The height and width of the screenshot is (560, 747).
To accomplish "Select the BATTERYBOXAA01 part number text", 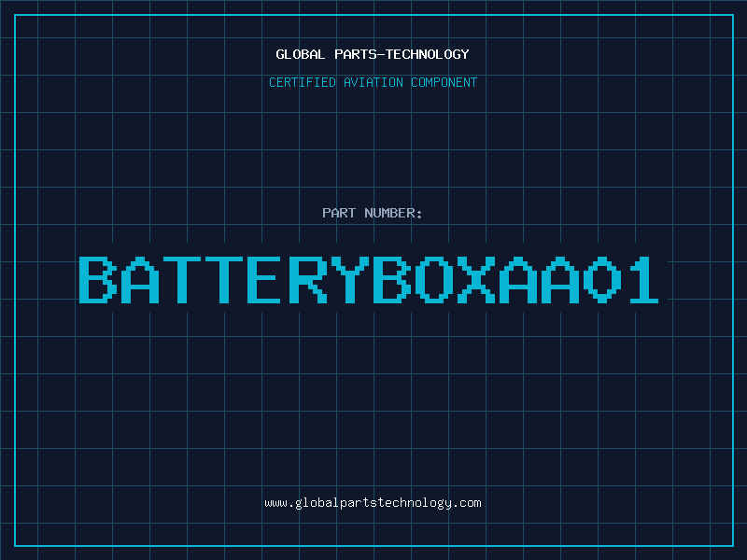I will coord(369,279).
